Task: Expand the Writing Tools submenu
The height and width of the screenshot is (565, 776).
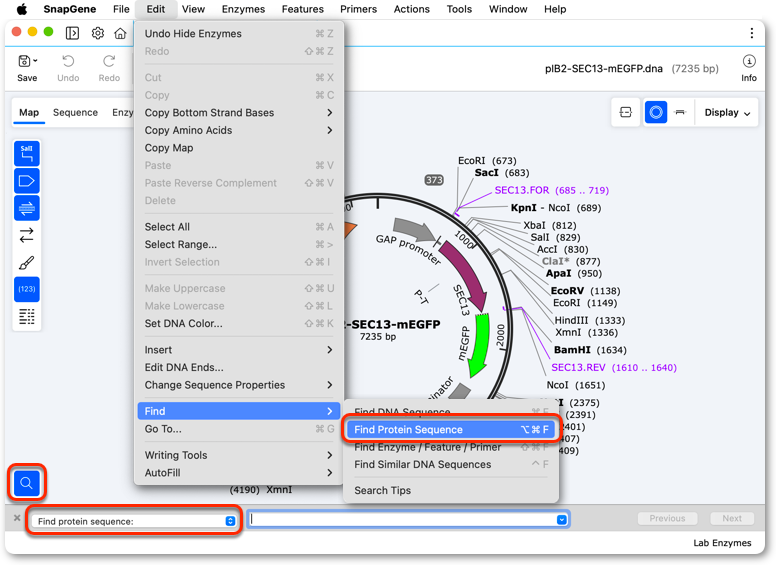Action: click(239, 455)
